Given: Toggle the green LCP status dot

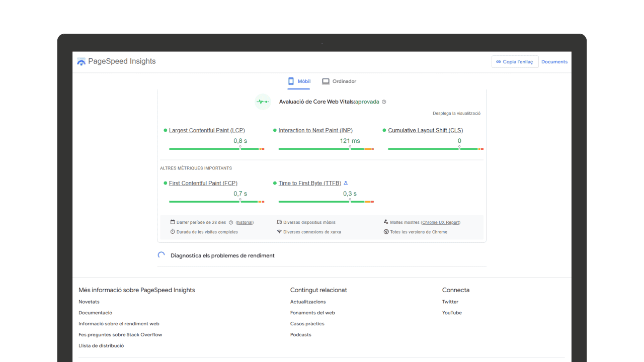Looking at the screenshot, I should point(165,130).
